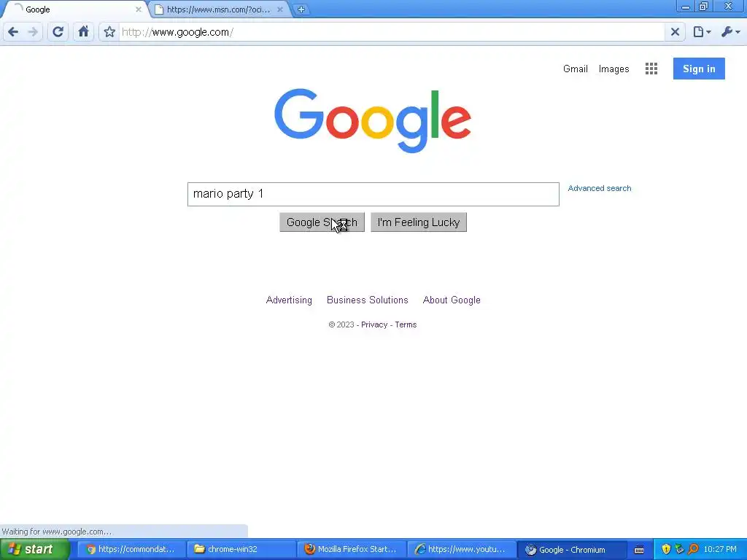Click the orange magnifier tray icon
The width and height of the screenshot is (747, 560).
click(693, 550)
